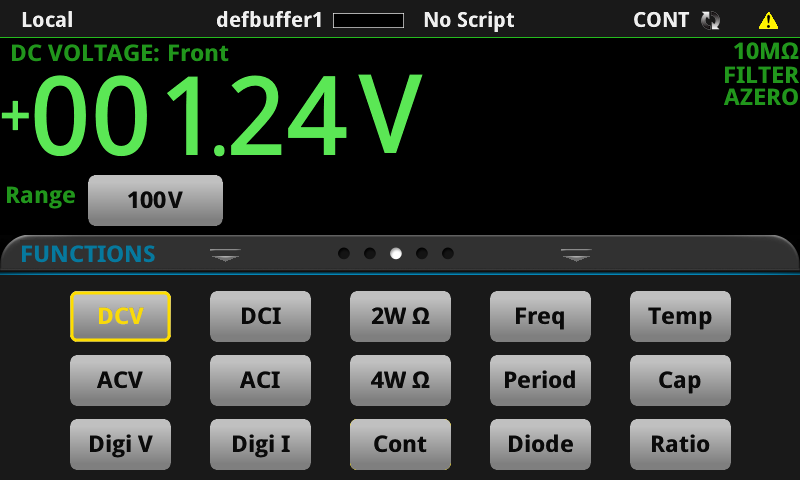Image resolution: width=800 pixels, height=480 pixels.
Task: Select the Temp measurement function
Action: pos(680,316)
